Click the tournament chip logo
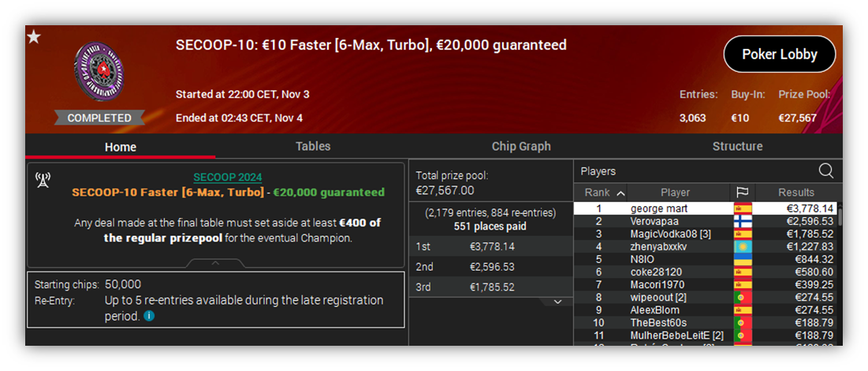 (x=99, y=72)
